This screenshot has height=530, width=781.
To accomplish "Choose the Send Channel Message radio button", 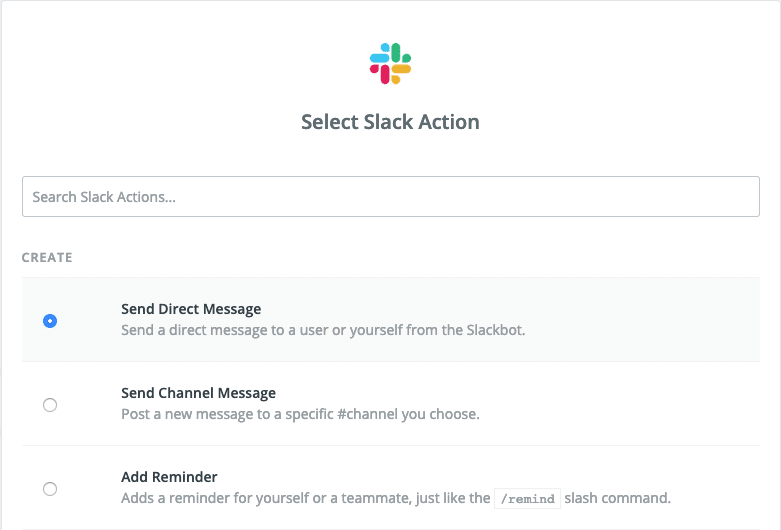I will pyautogui.click(x=50, y=405).
